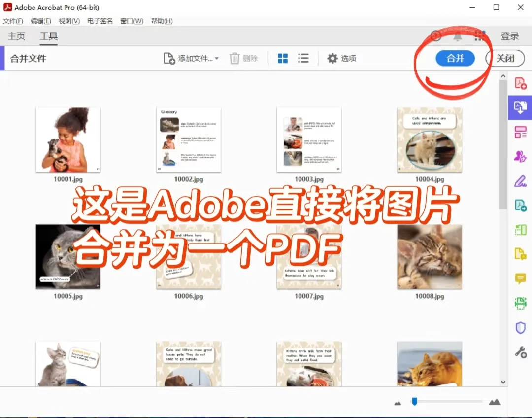The height and width of the screenshot is (418, 532).
Task: Select the 10008.jpg sleeping kitten thumbnail
Action: pos(429,257)
